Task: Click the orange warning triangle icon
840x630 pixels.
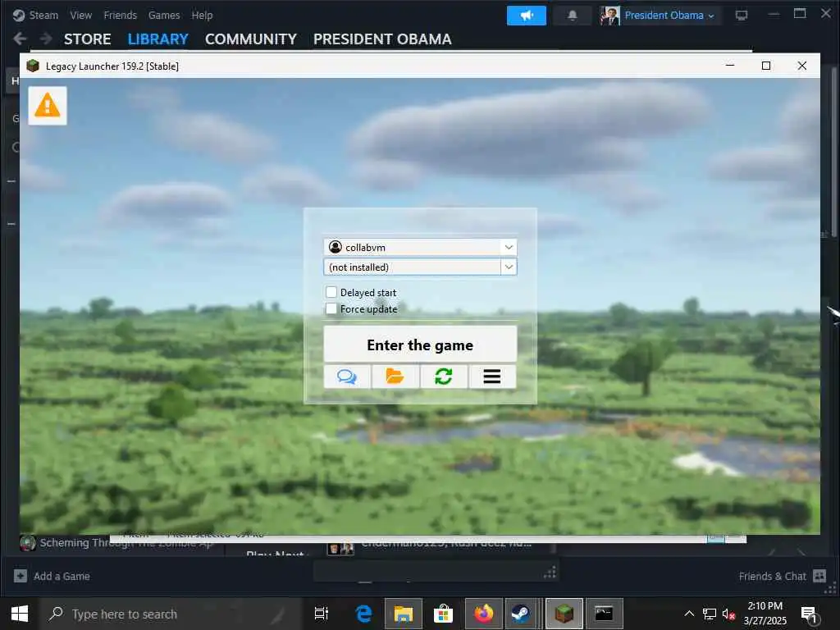Action: coord(47,106)
